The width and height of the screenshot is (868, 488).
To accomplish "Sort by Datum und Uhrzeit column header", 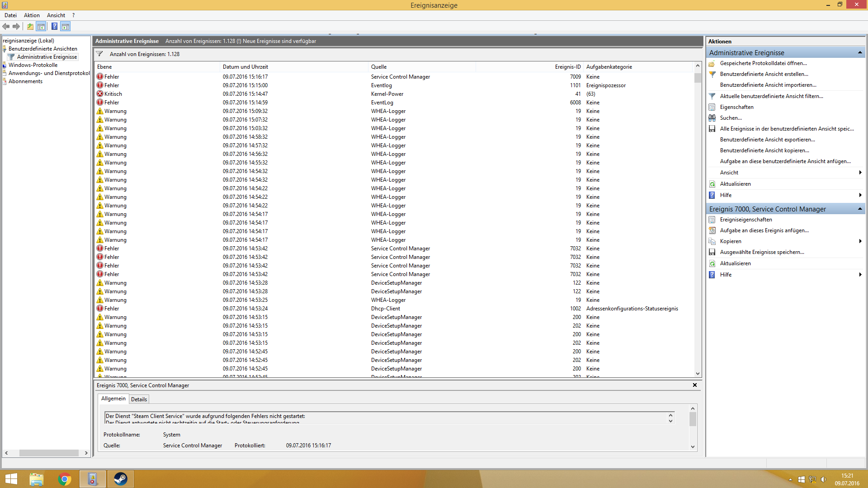I will (x=294, y=67).
